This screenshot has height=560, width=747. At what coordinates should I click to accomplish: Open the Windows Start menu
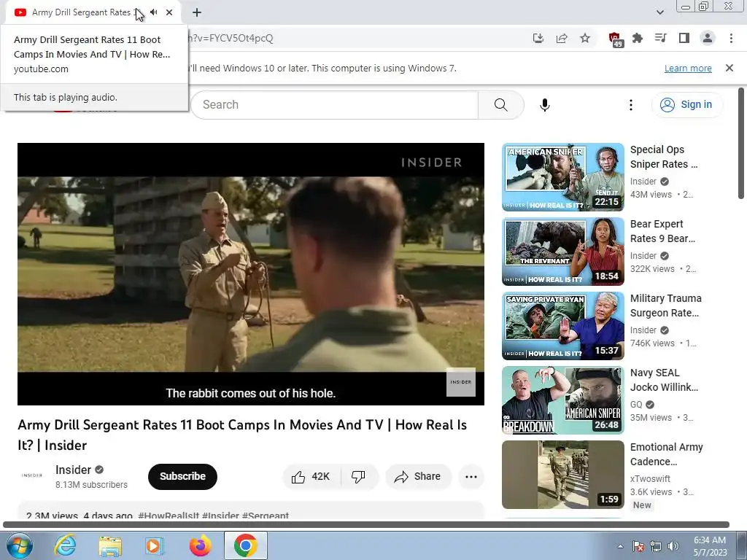[19, 545]
